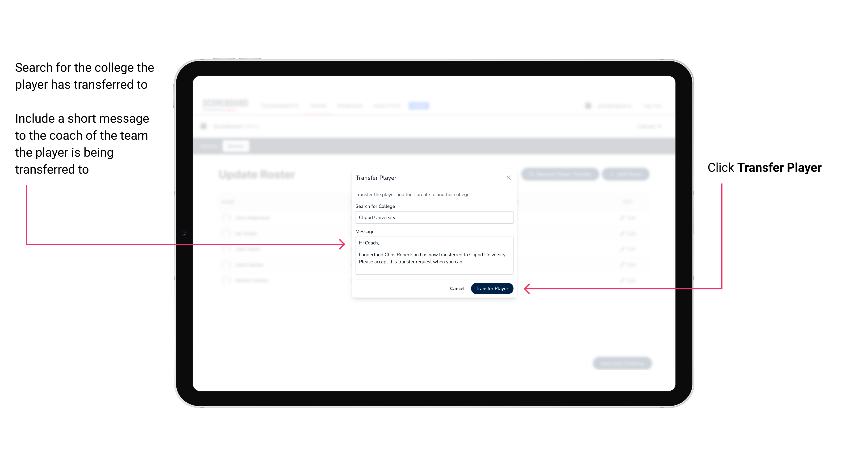Click the Search for College input field
This screenshot has height=467, width=868.
(432, 218)
